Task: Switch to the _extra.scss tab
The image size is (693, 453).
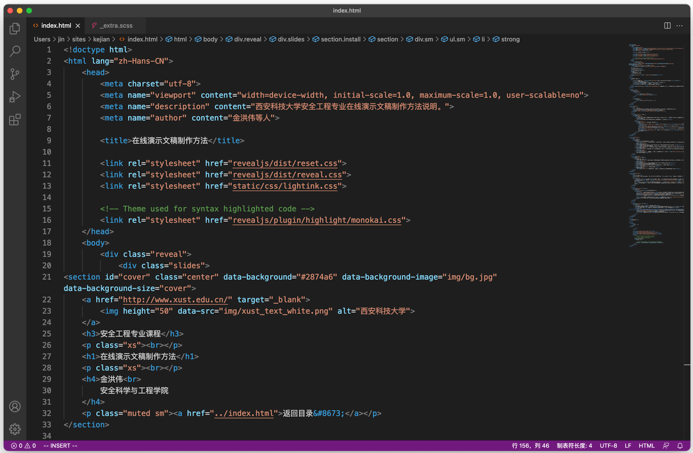Action: click(116, 26)
